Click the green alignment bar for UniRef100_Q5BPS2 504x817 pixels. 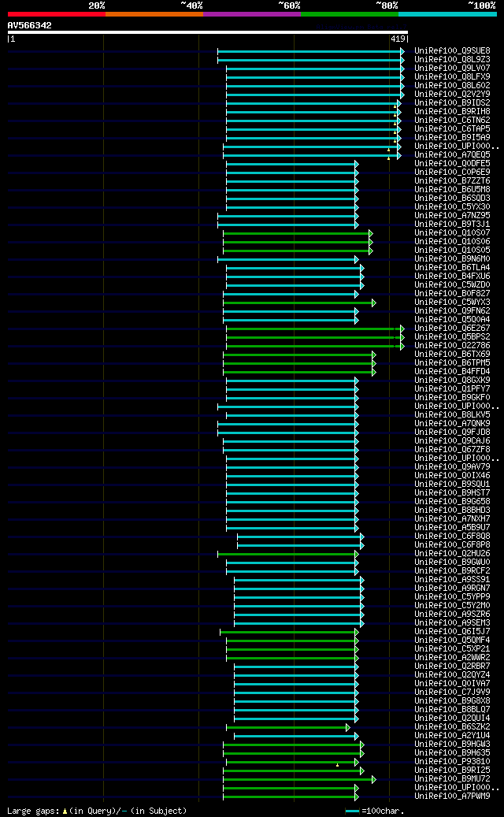pyautogui.click(x=314, y=337)
